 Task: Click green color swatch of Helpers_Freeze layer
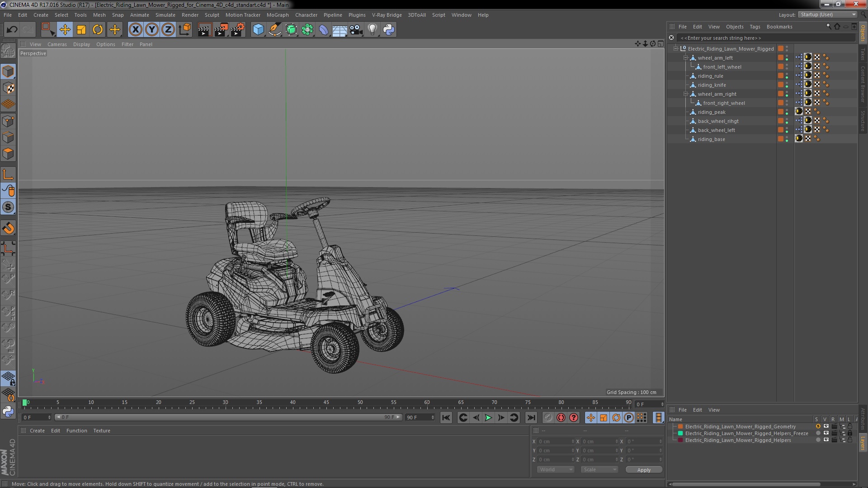680,433
